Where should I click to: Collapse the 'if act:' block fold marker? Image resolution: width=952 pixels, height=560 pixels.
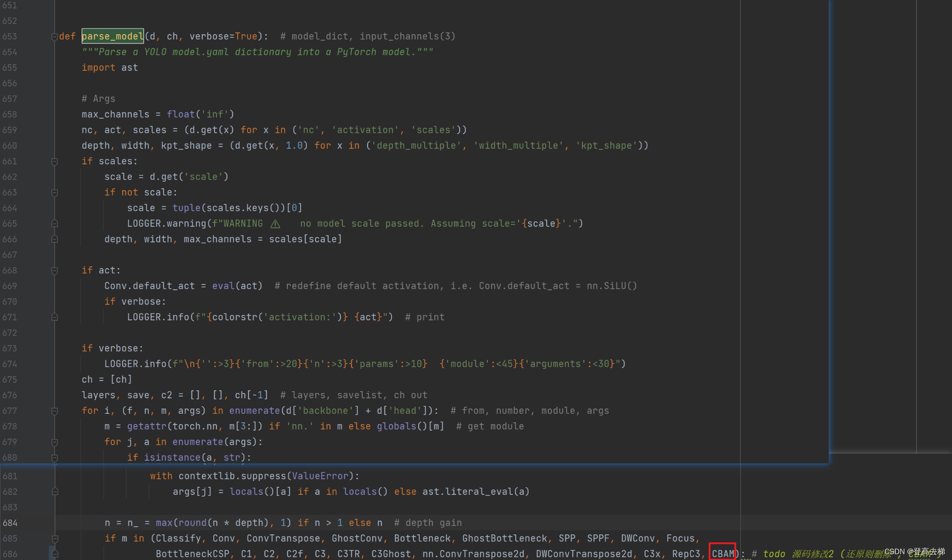(55, 271)
